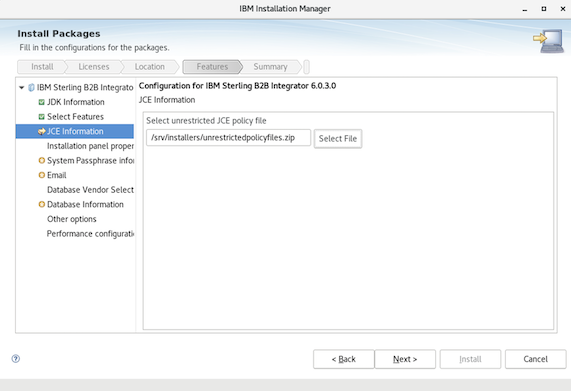571x391 pixels.
Task: Click 'Fill in the configurations for the packages' text
Action: tap(94, 48)
